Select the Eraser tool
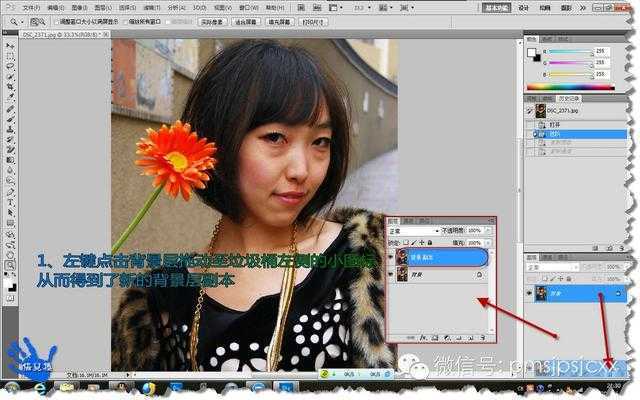The image size is (640, 400). tap(10, 150)
